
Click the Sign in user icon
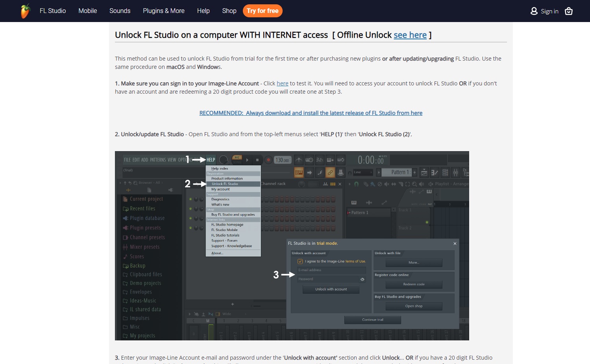coord(534,11)
